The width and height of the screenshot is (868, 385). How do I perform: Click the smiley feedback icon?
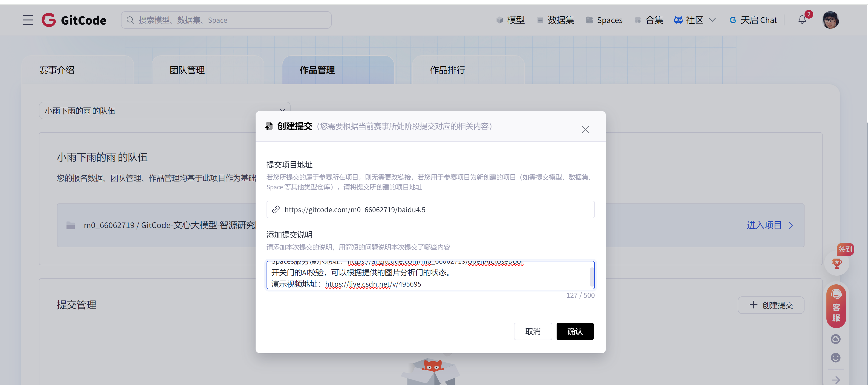click(x=836, y=357)
